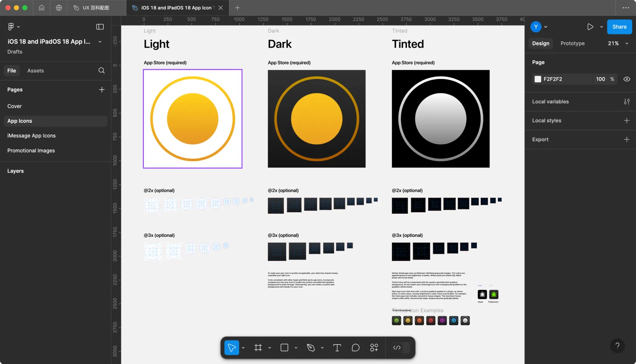Select the Dark App Store icon thumbnail
The width and height of the screenshot is (636, 364).
(316, 119)
